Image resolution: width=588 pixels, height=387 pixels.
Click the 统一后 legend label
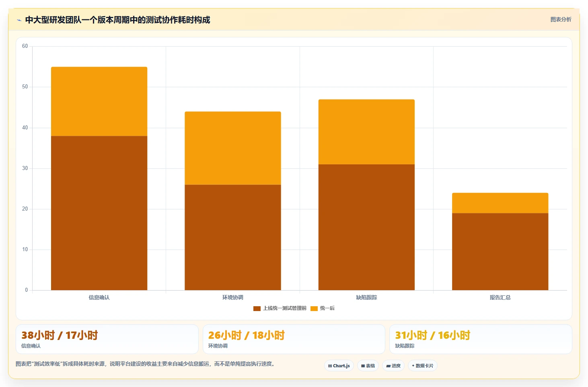(x=327, y=308)
